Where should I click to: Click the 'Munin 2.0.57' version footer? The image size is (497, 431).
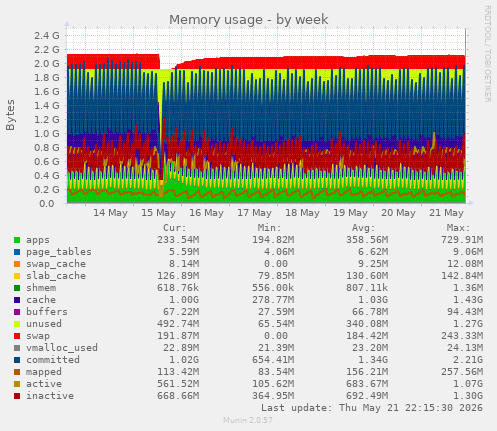coord(248,420)
